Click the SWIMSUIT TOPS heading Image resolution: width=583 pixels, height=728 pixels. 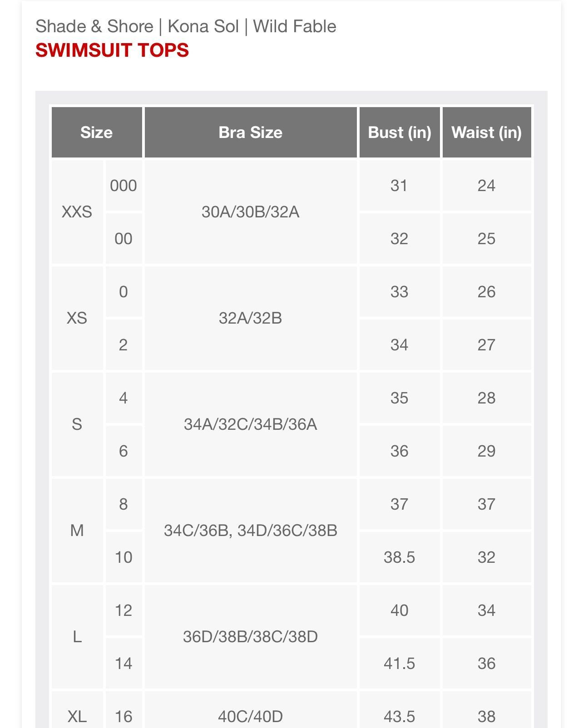pos(112,50)
